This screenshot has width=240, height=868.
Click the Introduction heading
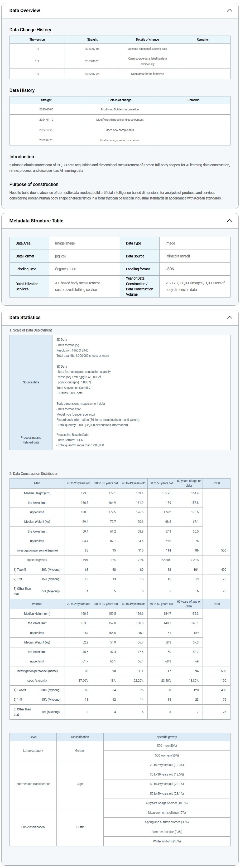click(x=22, y=157)
